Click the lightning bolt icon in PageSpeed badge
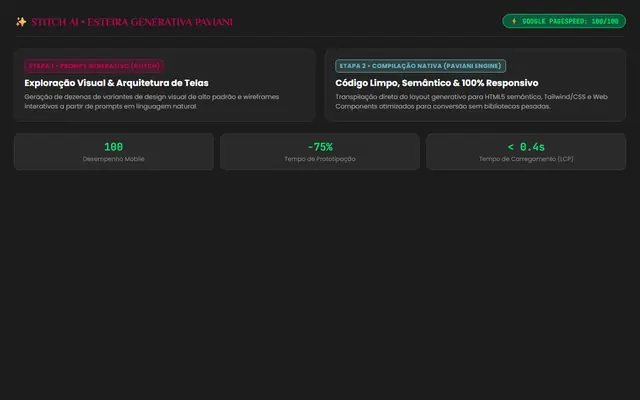This screenshot has width=640, height=400. pos(514,21)
